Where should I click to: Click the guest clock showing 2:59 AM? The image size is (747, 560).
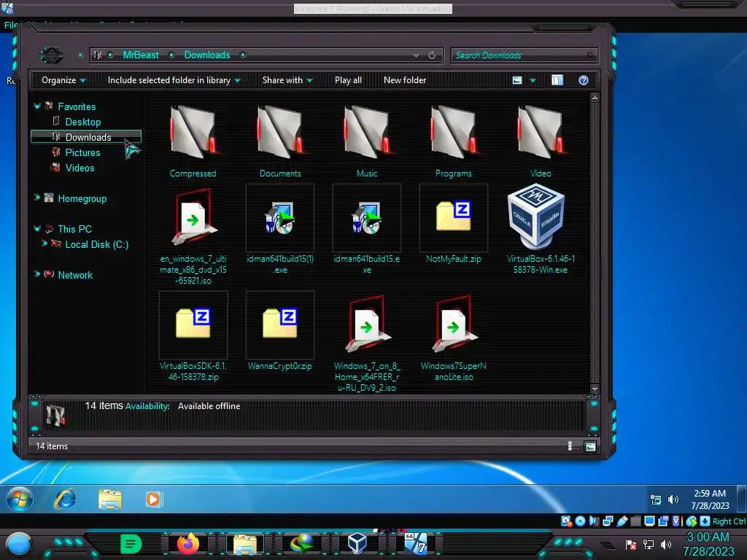tap(710, 499)
